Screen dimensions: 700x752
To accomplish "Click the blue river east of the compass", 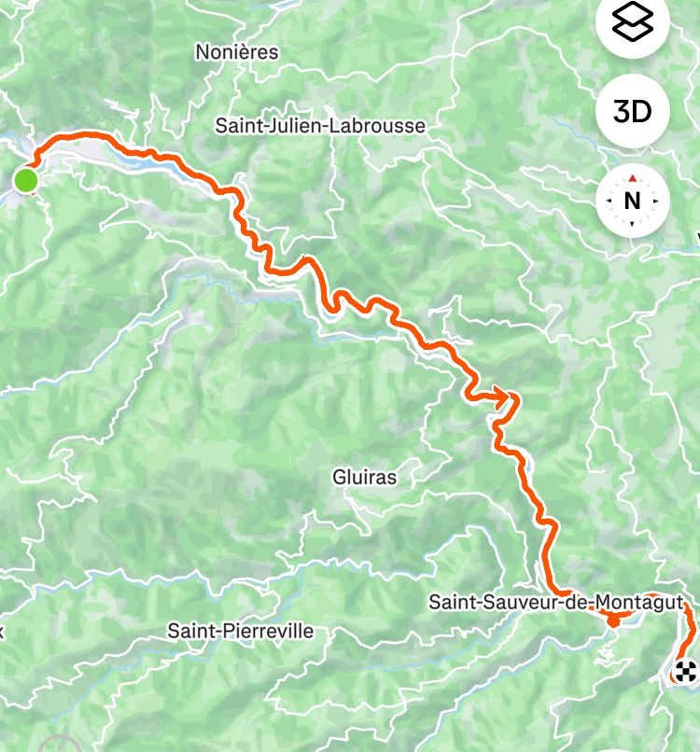I will pos(679,248).
